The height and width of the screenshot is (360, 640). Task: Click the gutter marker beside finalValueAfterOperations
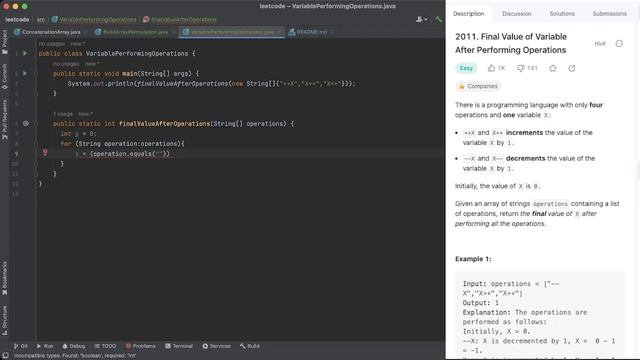(26, 123)
